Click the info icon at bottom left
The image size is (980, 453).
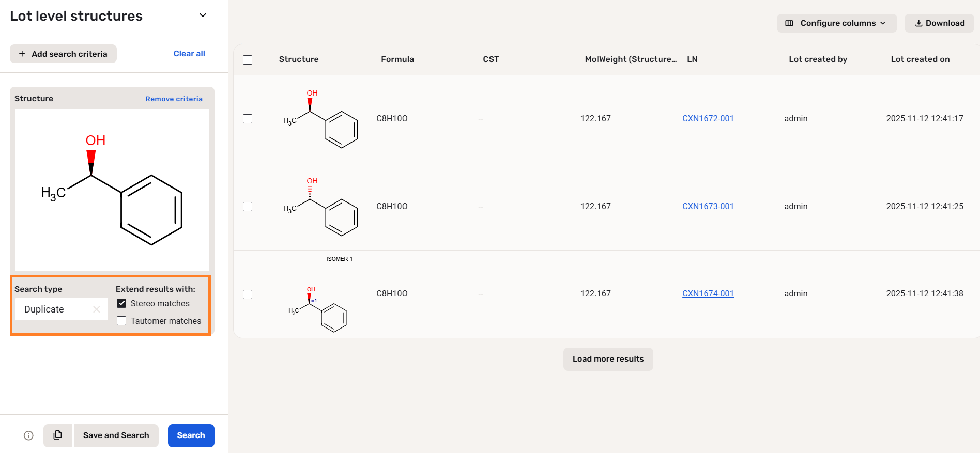[29, 435]
